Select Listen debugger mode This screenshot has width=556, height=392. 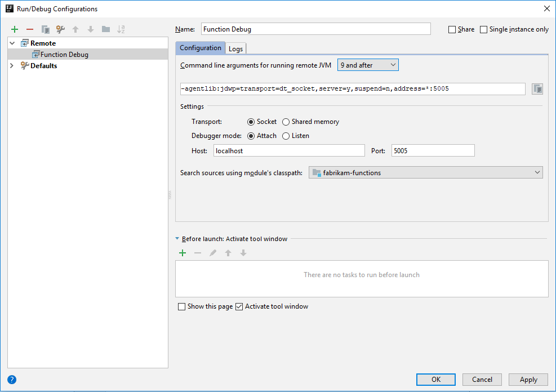(x=286, y=136)
